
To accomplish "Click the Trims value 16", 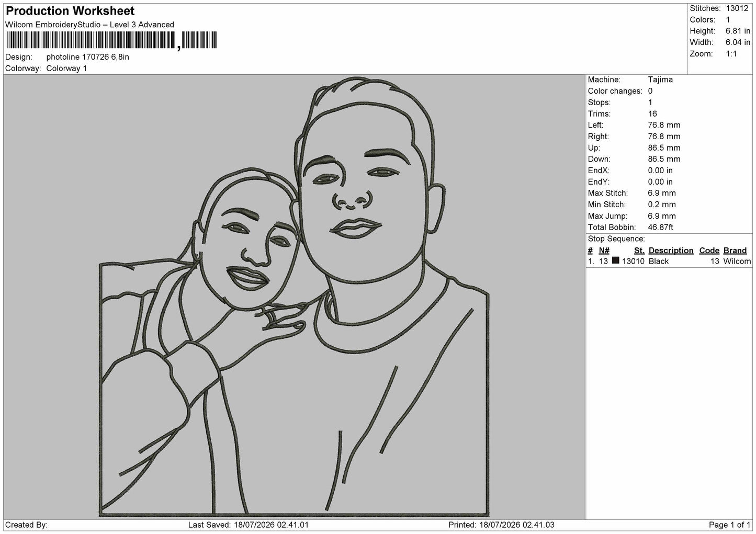I will pos(652,113).
